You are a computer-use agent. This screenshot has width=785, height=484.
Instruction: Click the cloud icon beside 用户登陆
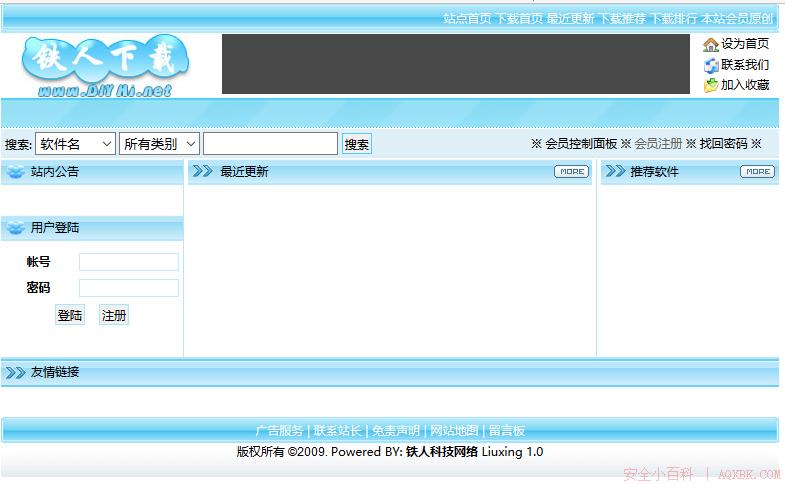[16, 228]
